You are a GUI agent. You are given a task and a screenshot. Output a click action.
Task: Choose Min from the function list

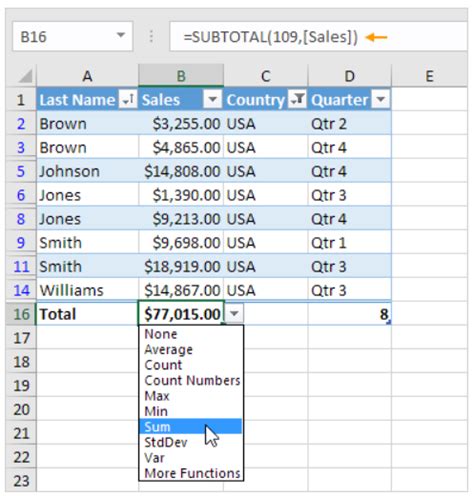tap(191, 411)
